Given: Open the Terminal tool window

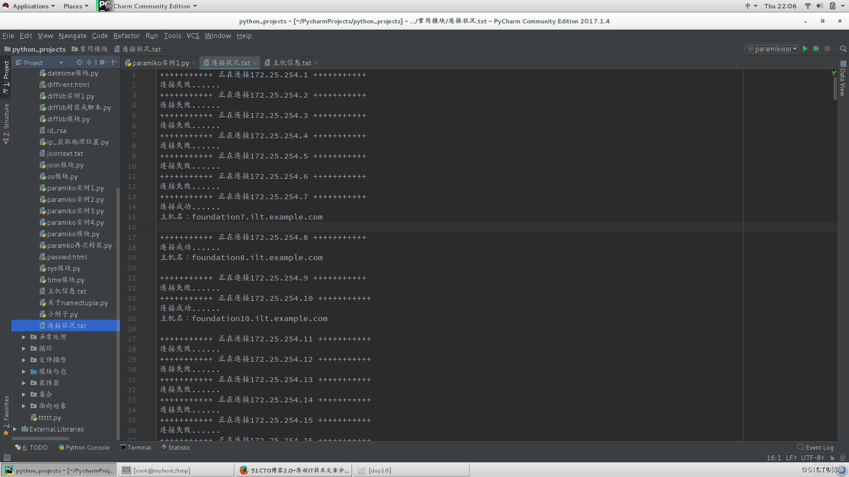Looking at the screenshot, I should point(136,448).
